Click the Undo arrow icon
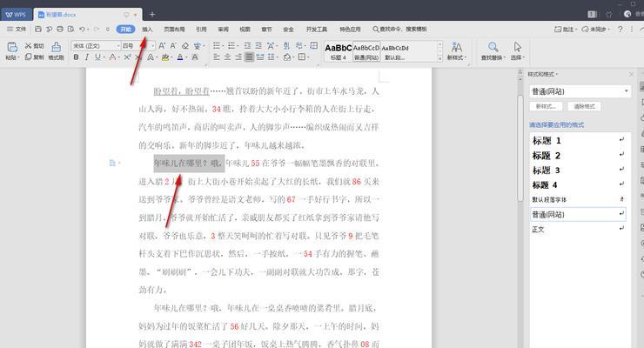 82,29
